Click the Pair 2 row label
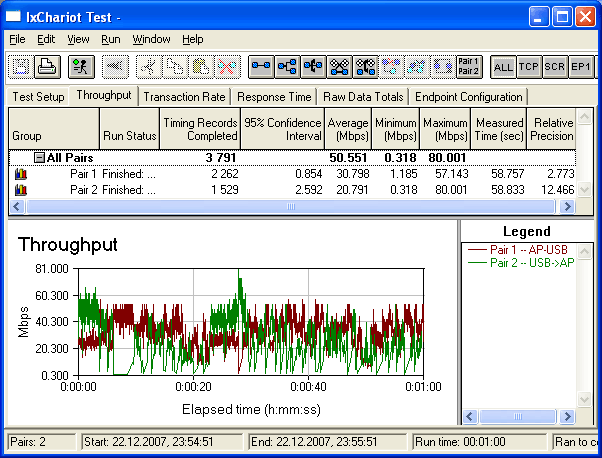 point(83,190)
